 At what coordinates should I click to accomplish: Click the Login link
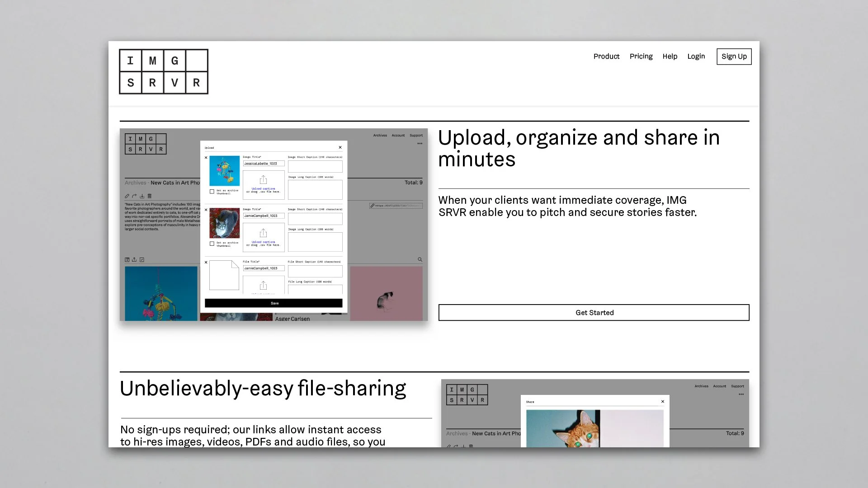(696, 56)
